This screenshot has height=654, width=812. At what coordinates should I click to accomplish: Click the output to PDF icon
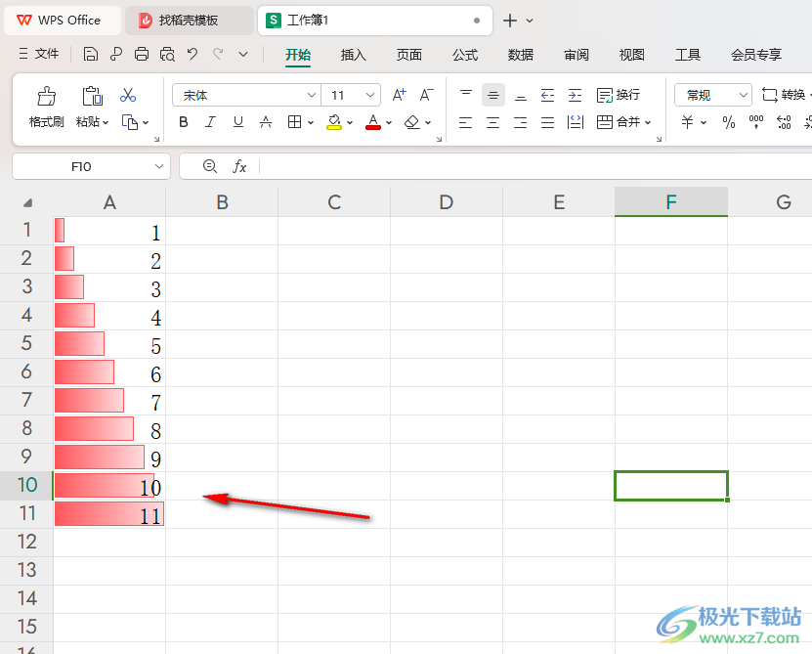click(x=116, y=54)
